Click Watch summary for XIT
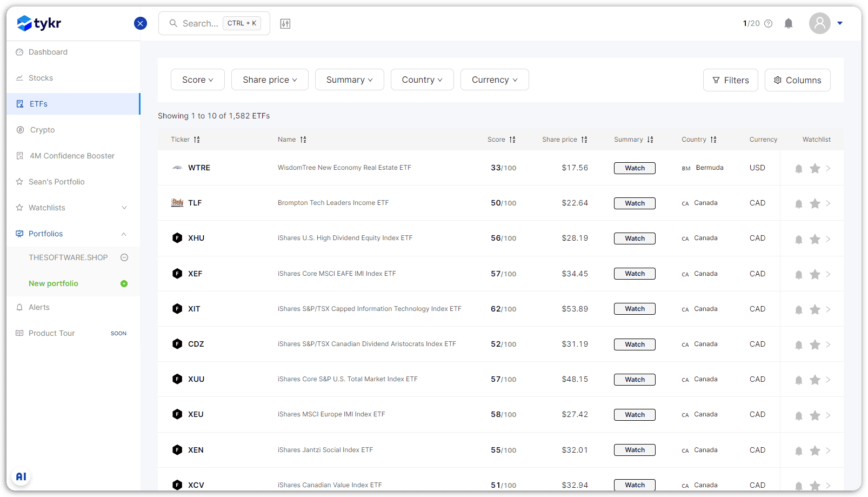Viewport: 868px width, 497px height. coord(635,309)
